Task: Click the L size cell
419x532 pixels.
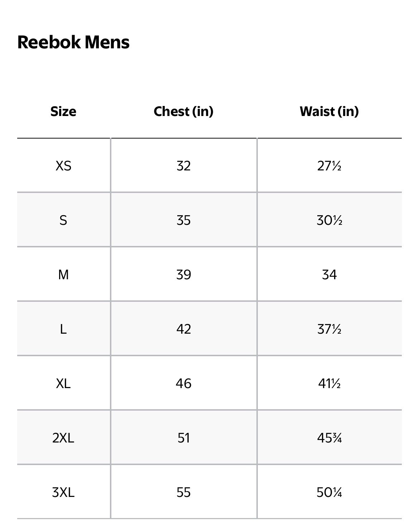Action: point(63,329)
